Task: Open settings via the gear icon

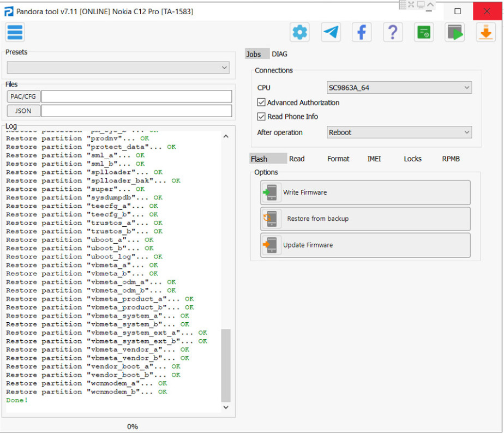Action: point(299,32)
